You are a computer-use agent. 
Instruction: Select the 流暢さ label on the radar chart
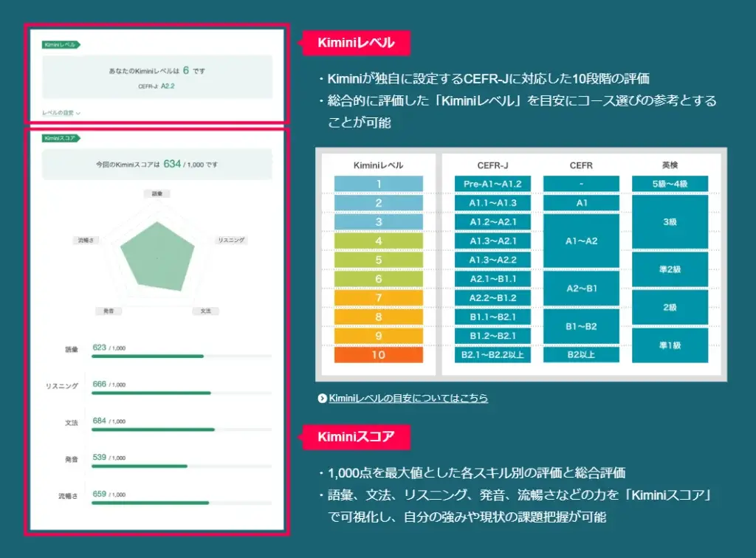85,241
